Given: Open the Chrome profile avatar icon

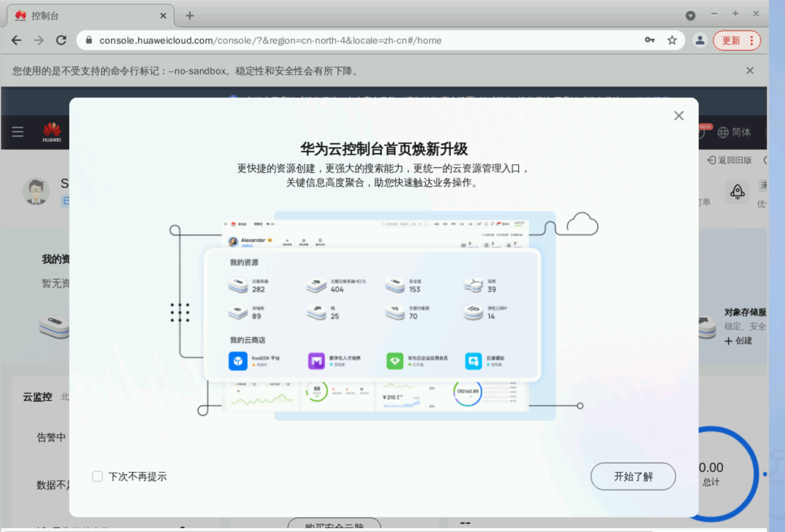Looking at the screenshot, I should pos(700,40).
